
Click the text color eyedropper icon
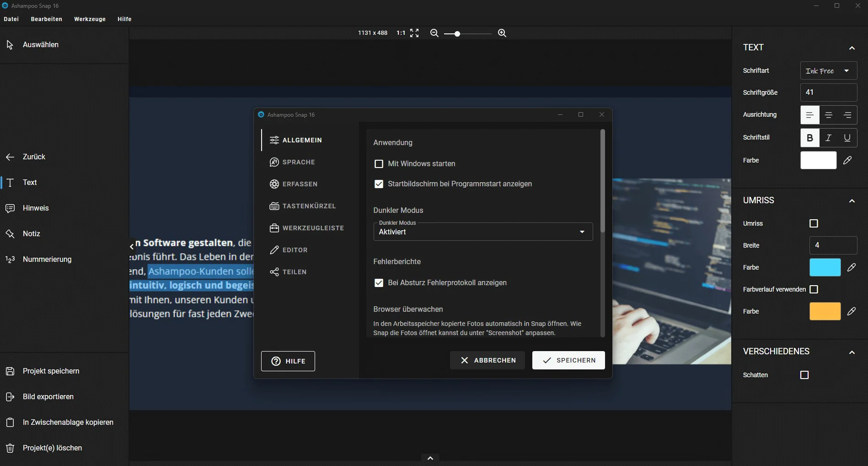[x=847, y=160]
